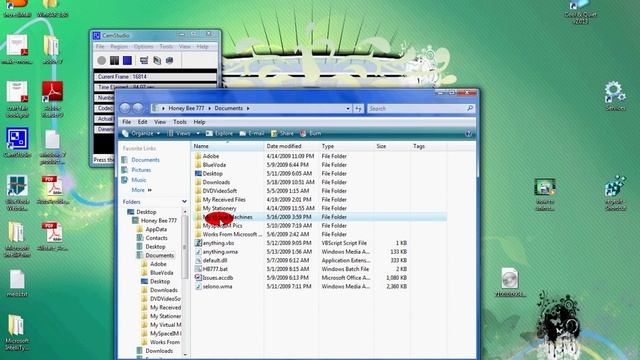
Task: Click the CamStudio record button
Action: [102, 60]
